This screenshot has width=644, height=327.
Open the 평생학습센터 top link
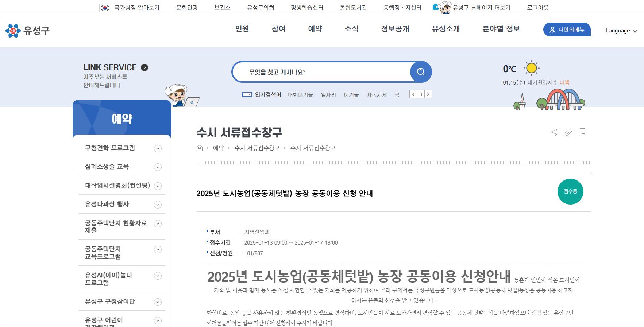tap(307, 8)
